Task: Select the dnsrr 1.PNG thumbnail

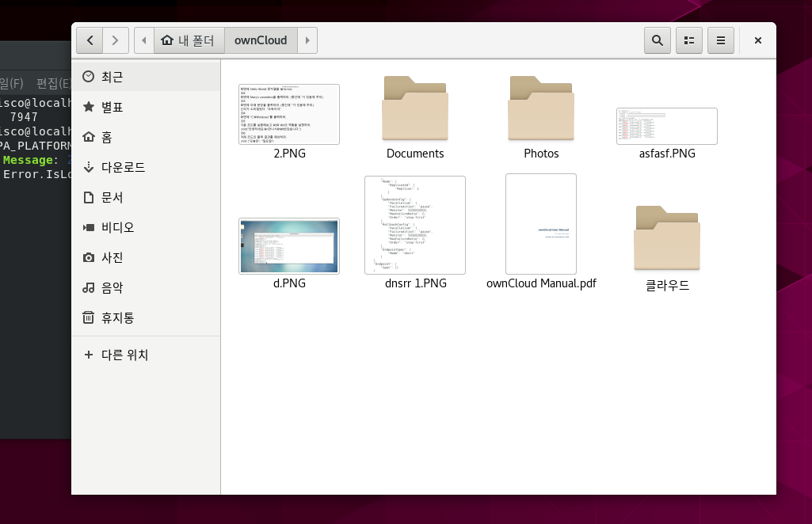Action: click(x=415, y=225)
